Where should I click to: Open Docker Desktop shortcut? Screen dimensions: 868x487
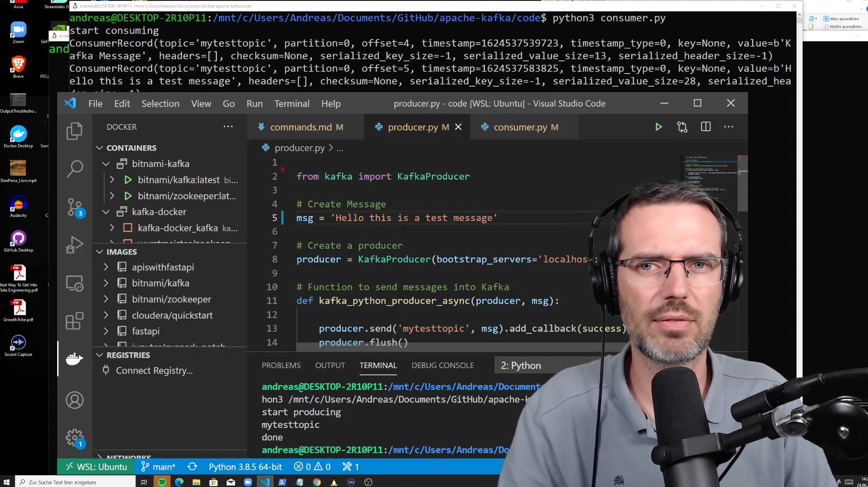18,137
